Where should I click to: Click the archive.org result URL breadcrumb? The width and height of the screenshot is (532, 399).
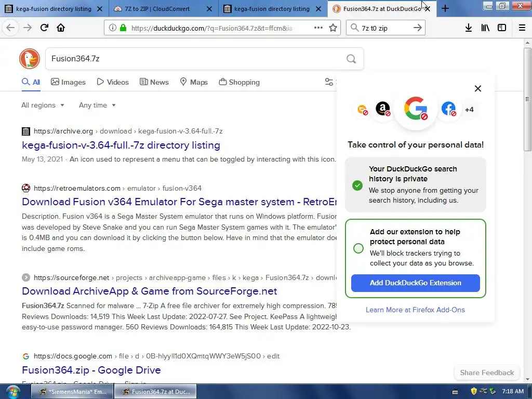pyautogui.click(x=128, y=131)
